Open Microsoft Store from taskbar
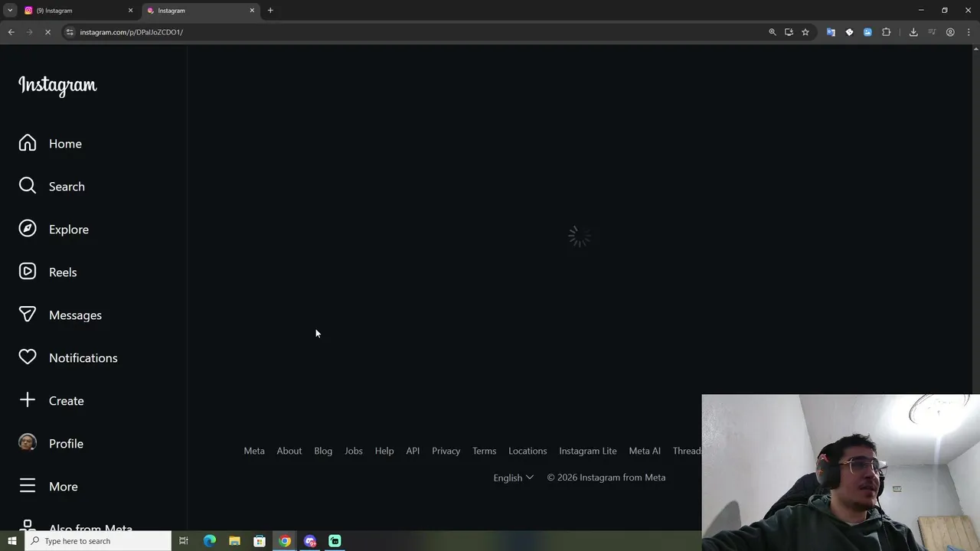 260,541
